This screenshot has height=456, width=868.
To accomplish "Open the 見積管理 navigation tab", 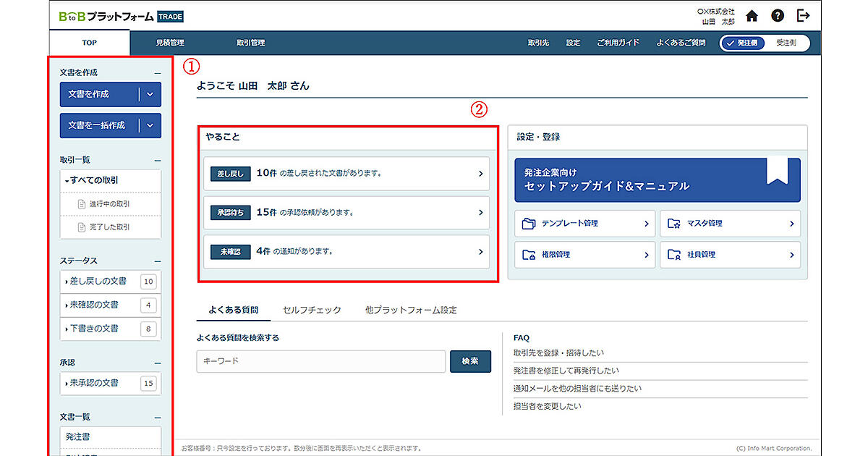I will coord(170,43).
